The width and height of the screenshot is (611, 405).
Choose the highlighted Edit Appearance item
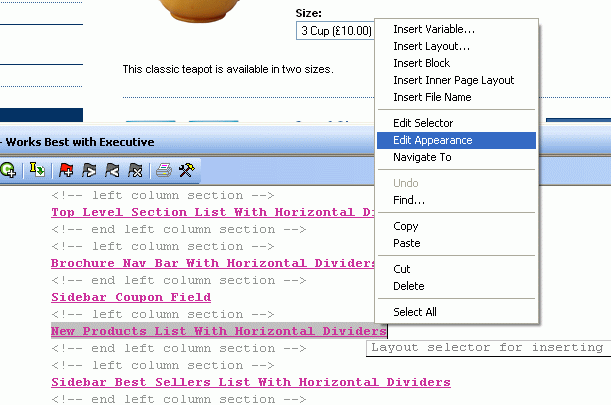coord(432,140)
